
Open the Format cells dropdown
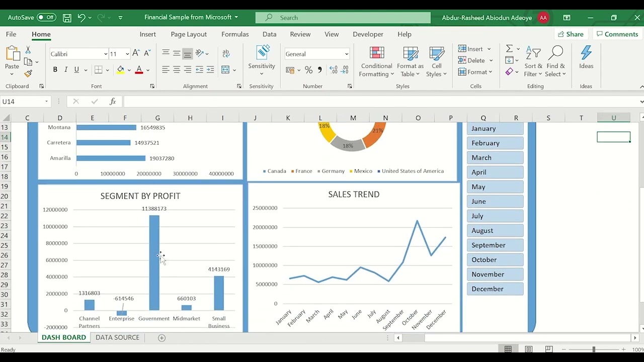(475, 72)
